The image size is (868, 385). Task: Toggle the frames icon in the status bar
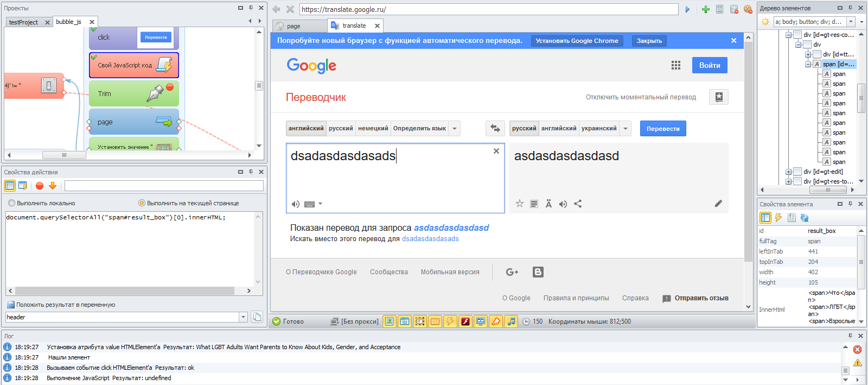point(420,321)
